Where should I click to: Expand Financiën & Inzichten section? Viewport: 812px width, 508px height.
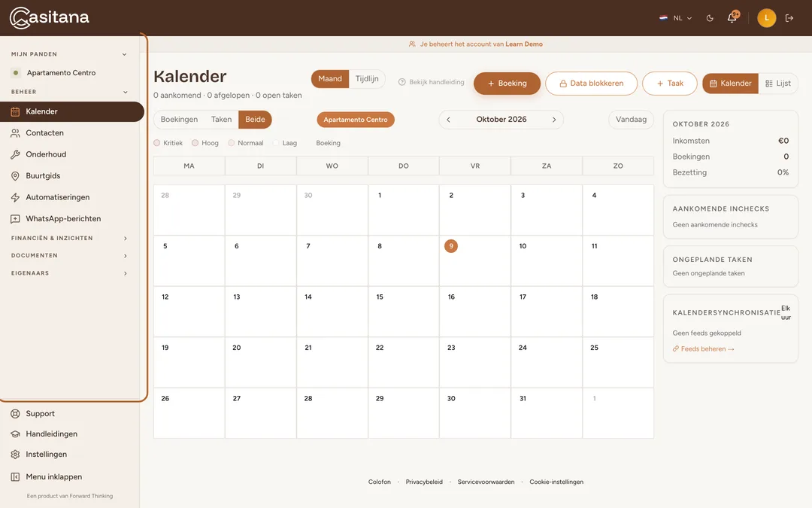tap(69, 239)
